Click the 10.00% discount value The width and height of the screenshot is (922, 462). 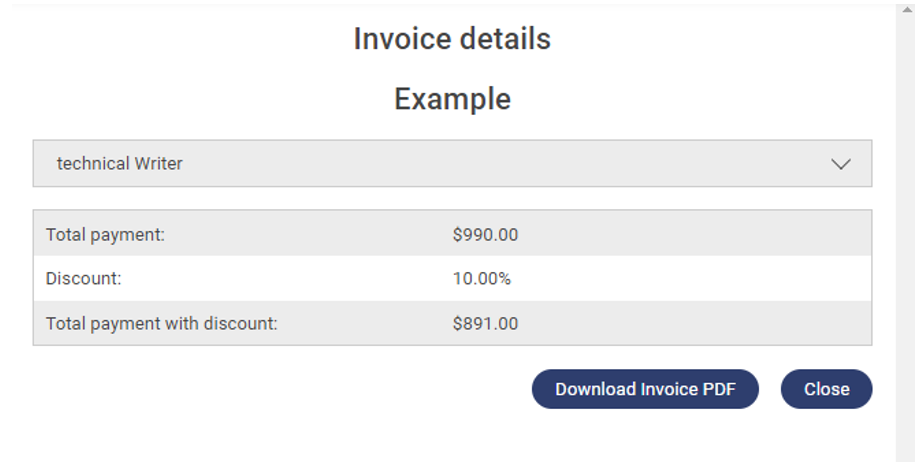[482, 279]
